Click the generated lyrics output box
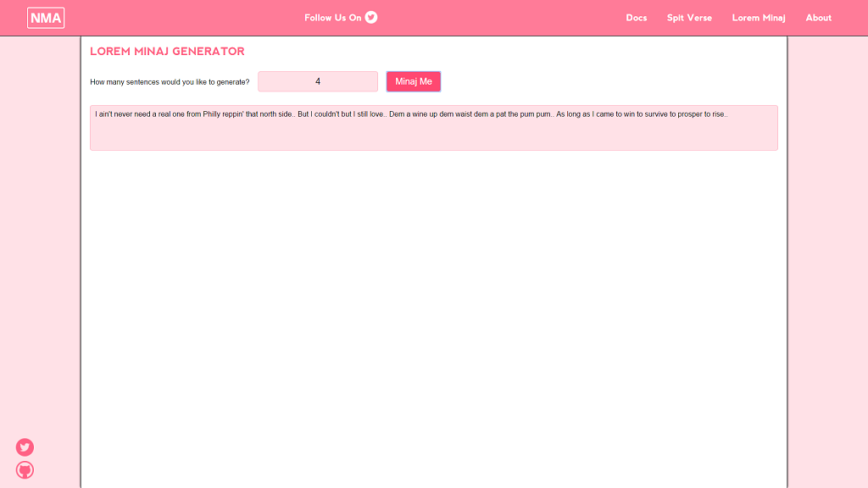This screenshot has width=868, height=488. 433,128
